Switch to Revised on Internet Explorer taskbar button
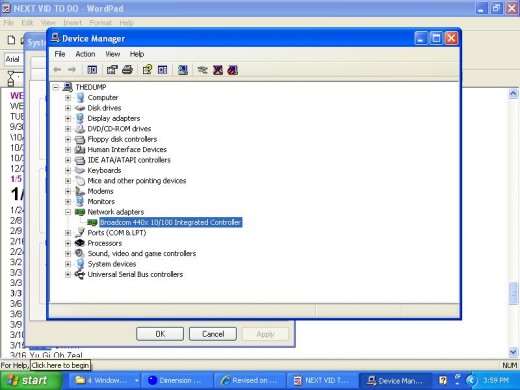This screenshot has width=520, height=390. pos(250,380)
